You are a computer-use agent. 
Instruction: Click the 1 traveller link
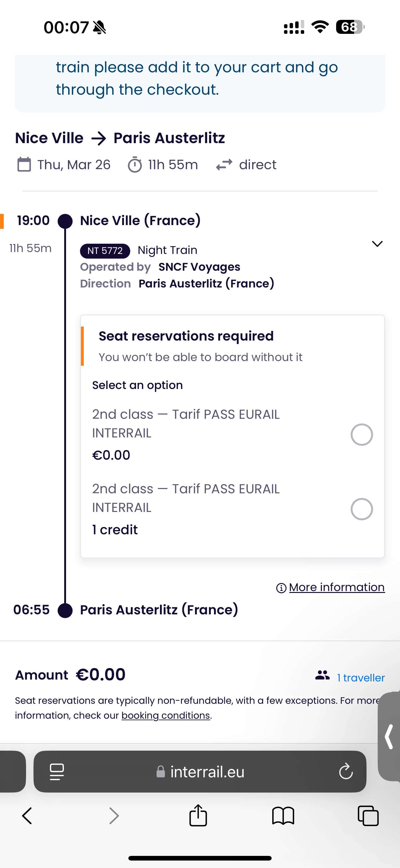361,678
